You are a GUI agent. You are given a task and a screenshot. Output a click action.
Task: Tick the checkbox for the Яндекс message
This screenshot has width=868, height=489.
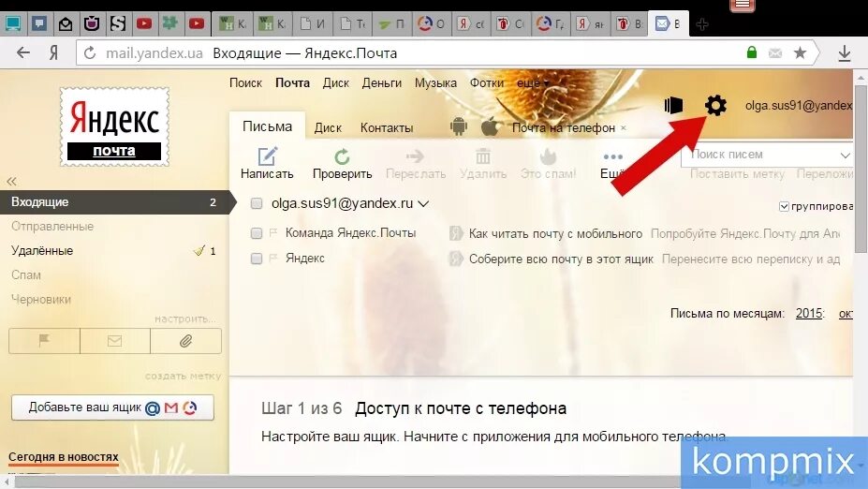tap(257, 259)
